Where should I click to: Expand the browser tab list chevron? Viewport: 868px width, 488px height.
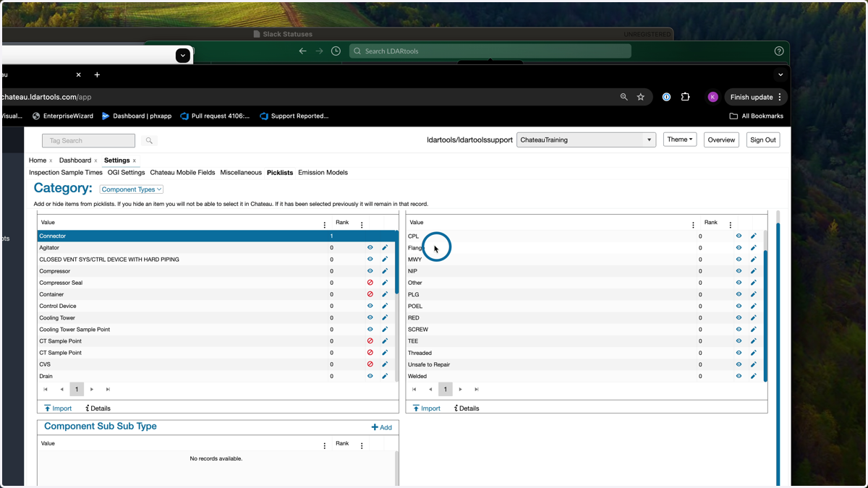pos(780,74)
